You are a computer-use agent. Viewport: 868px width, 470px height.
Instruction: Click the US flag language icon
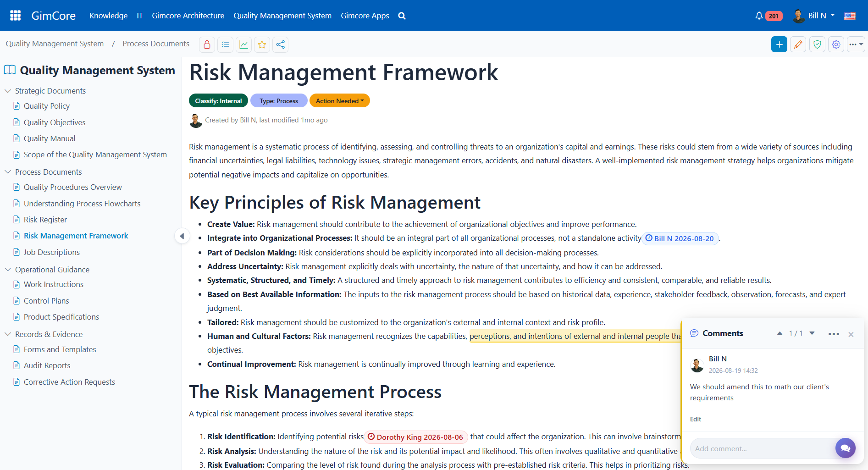[x=850, y=16]
